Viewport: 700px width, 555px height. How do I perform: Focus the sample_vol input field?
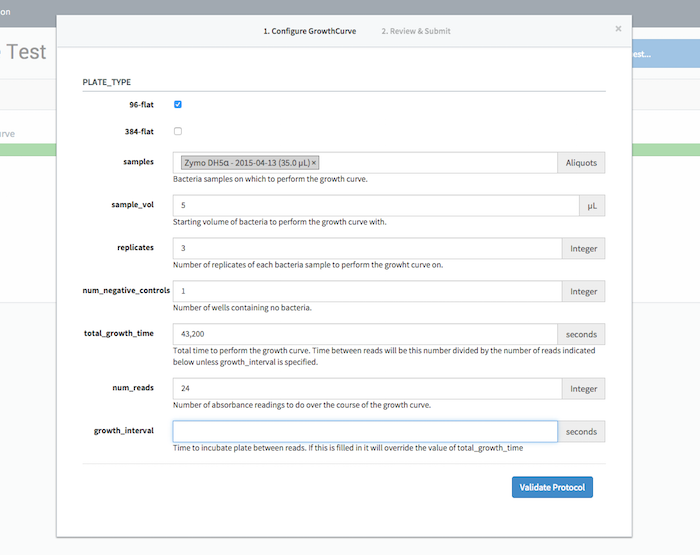tap(375, 206)
